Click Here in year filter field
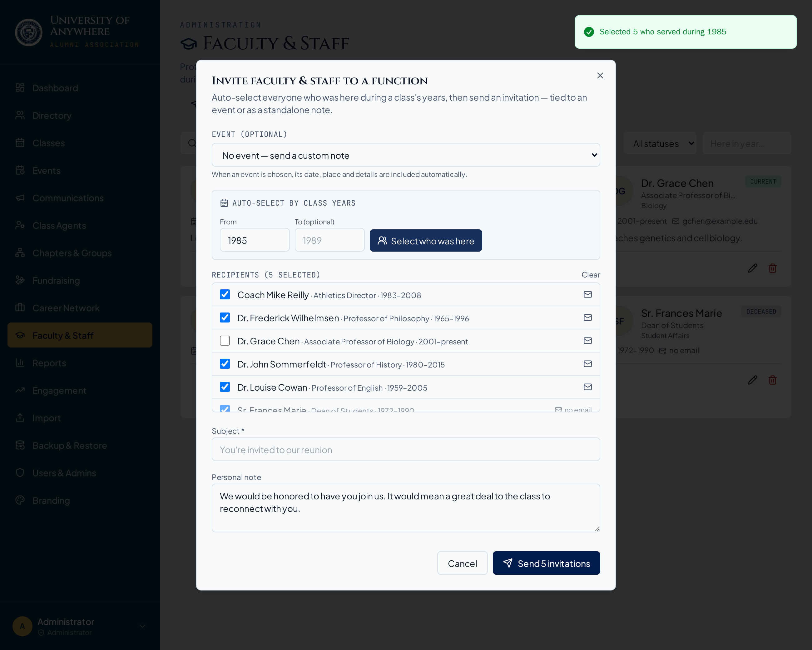 (746, 143)
